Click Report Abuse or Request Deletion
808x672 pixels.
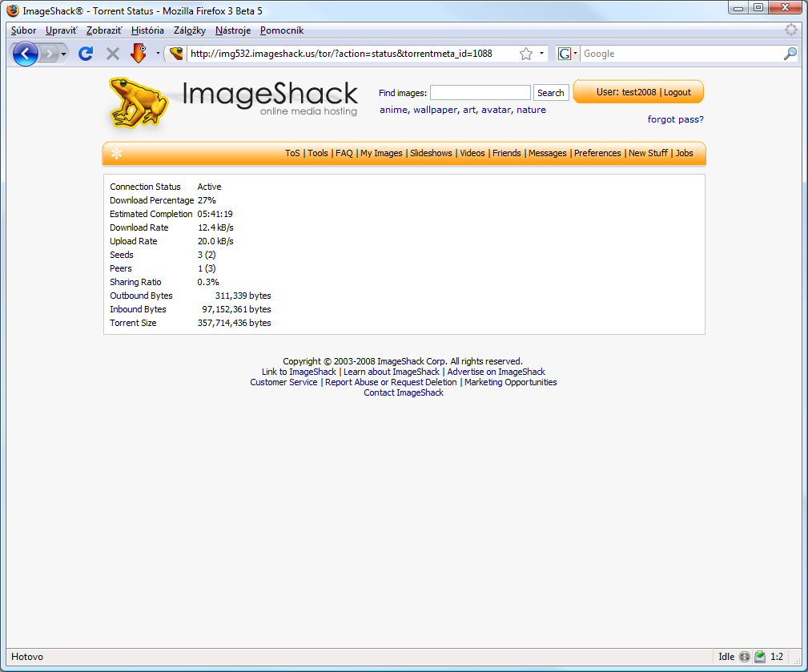(x=391, y=382)
